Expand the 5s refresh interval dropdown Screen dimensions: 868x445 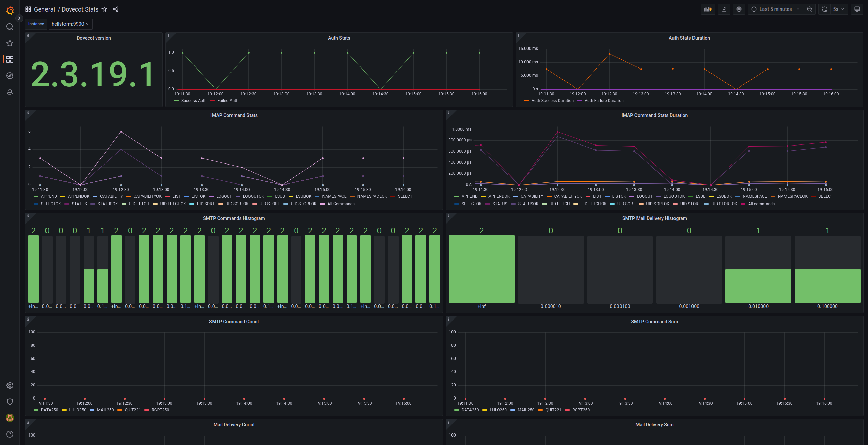click(839, 9)
